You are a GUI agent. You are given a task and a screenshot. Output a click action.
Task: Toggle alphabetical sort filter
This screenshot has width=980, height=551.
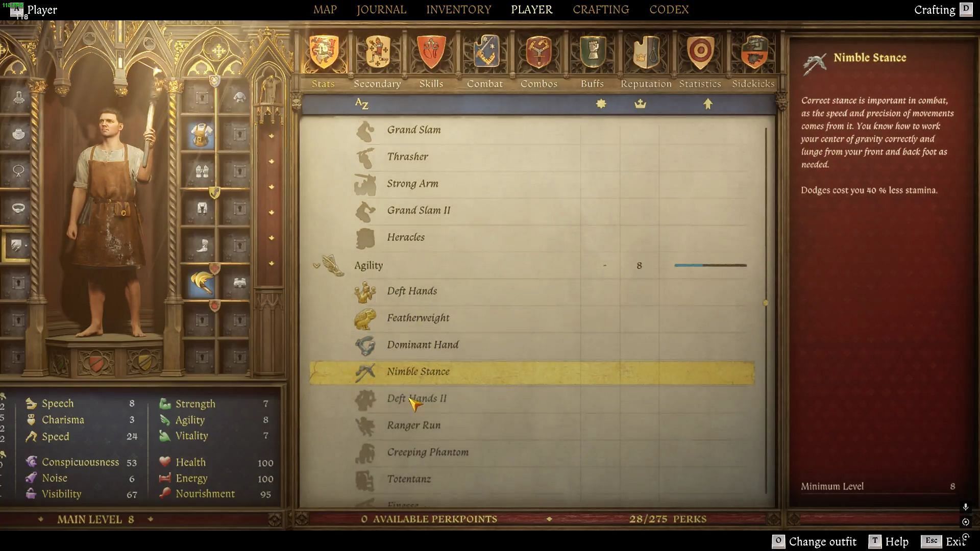coord(361,104)
